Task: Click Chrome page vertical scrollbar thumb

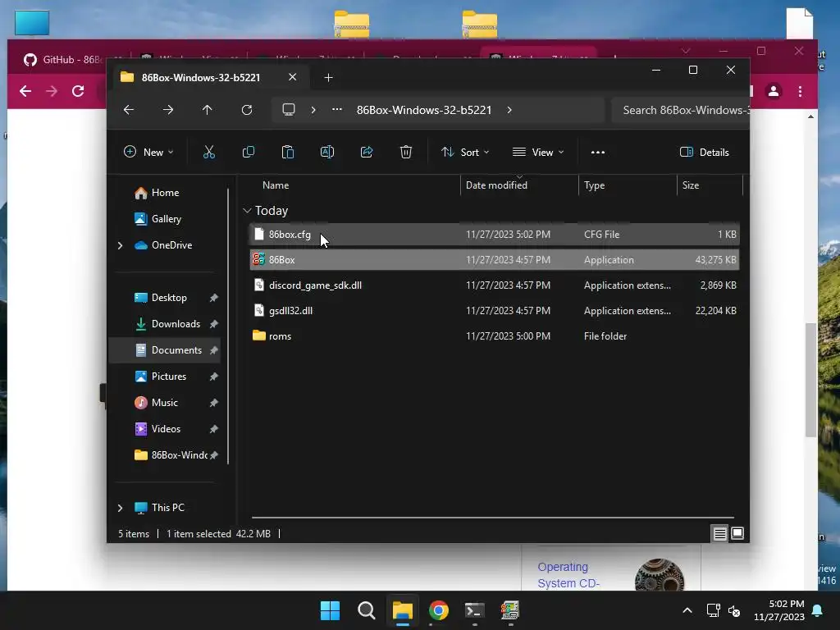Action: [811, 379]
